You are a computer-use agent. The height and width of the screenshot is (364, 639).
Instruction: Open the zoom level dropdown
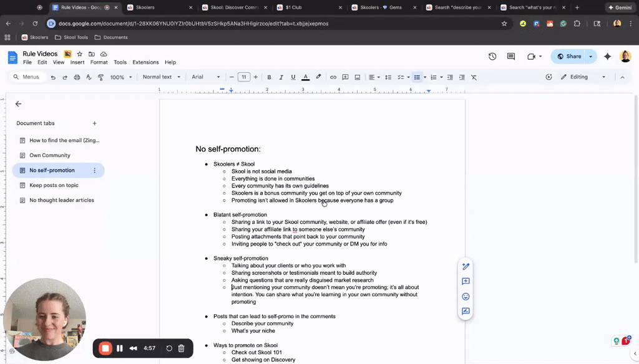point(121,77)
